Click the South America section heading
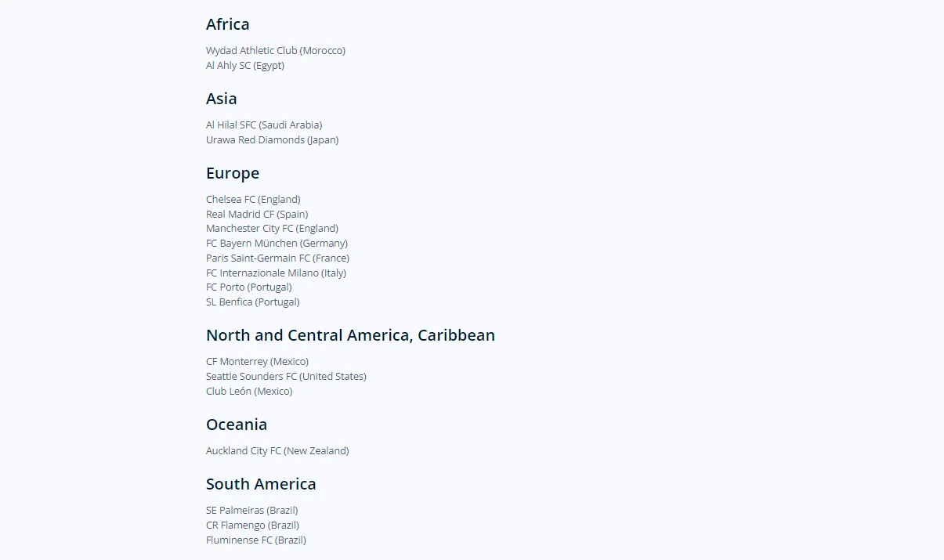The width and height of the screenshot is (944, 560). point(261,484)
